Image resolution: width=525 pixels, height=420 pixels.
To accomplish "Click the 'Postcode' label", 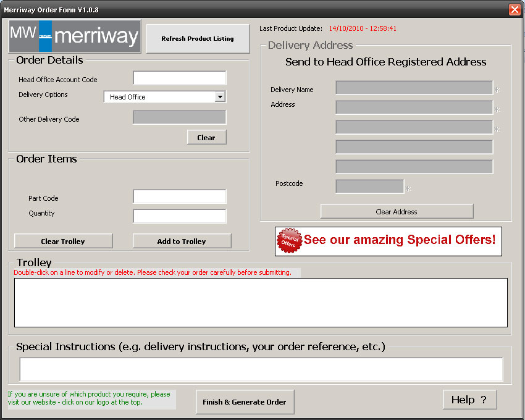I will click(289, 183).
